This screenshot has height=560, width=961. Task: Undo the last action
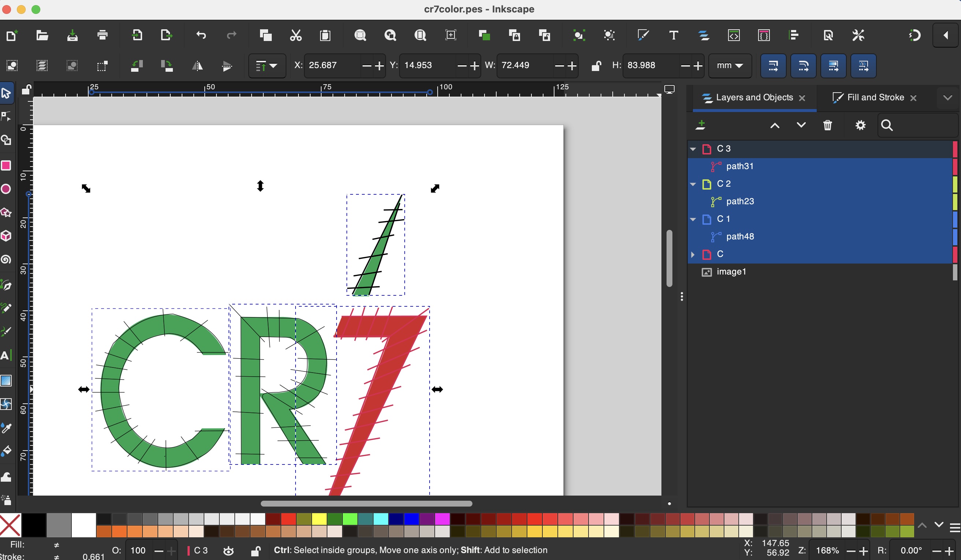coord(201,36)
